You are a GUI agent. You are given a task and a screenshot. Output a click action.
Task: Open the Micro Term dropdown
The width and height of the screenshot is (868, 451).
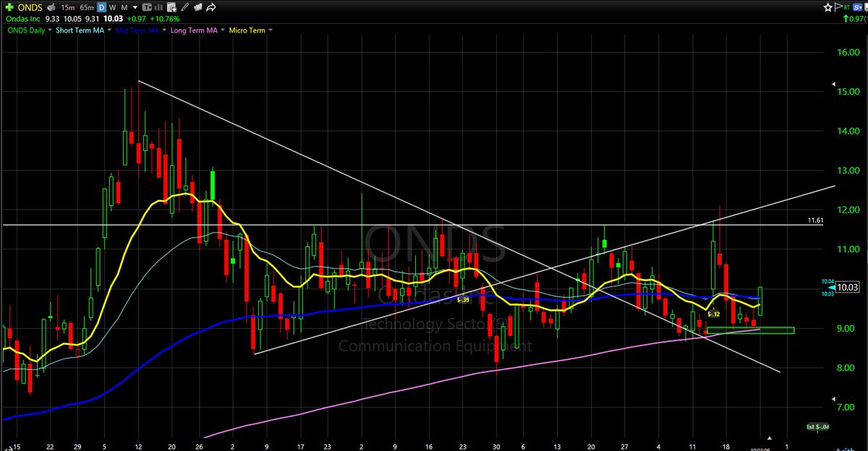click(x=271, y=30)
